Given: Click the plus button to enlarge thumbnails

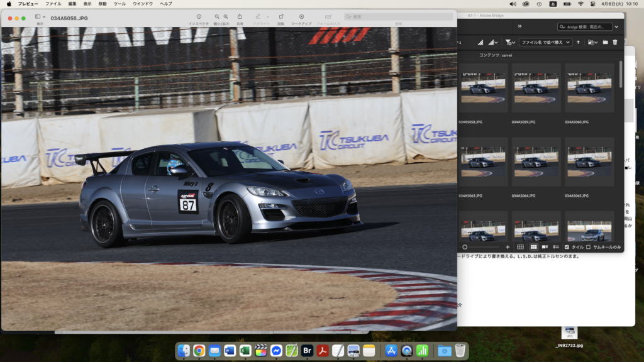Looking at the screenshot, I should point(508,247).
